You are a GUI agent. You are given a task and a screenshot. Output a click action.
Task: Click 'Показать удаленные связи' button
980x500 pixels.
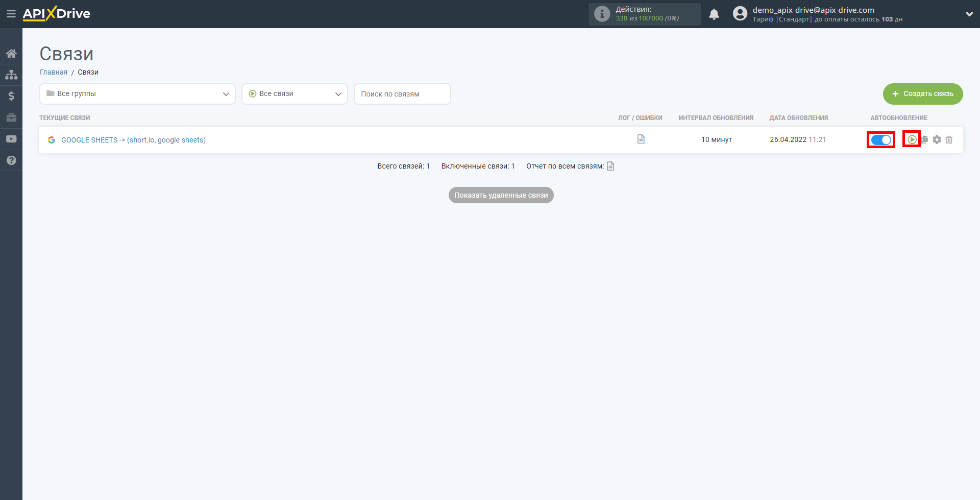[501, 195]
